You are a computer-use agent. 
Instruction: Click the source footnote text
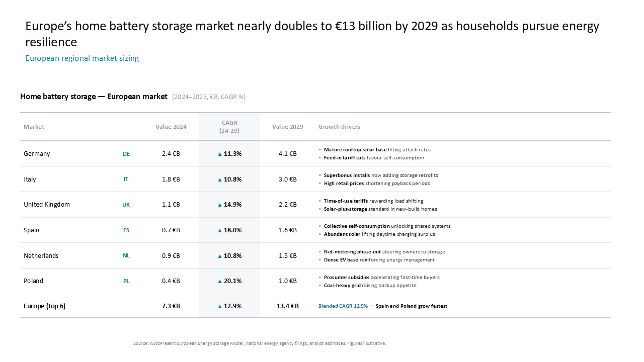tap(260, 343)
